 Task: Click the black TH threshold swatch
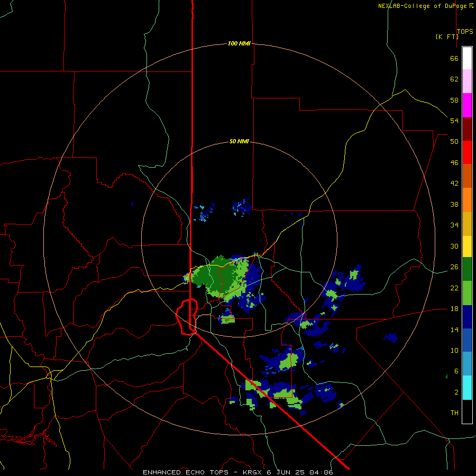(467, 411)
